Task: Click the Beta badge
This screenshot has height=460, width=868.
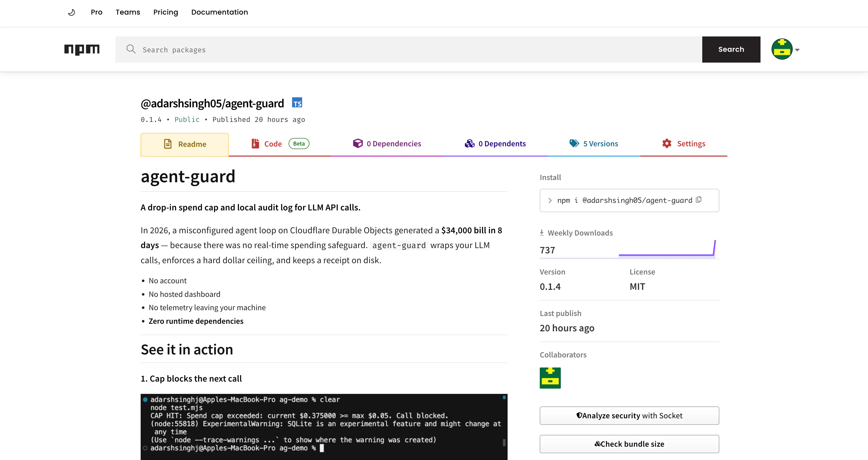Action: tap(299, 144)
